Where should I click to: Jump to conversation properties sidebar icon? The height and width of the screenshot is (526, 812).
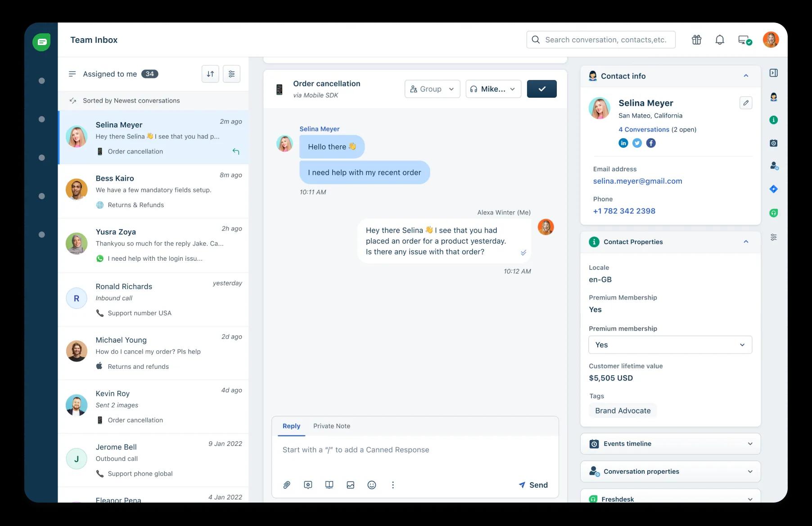(x=774, y=166)
